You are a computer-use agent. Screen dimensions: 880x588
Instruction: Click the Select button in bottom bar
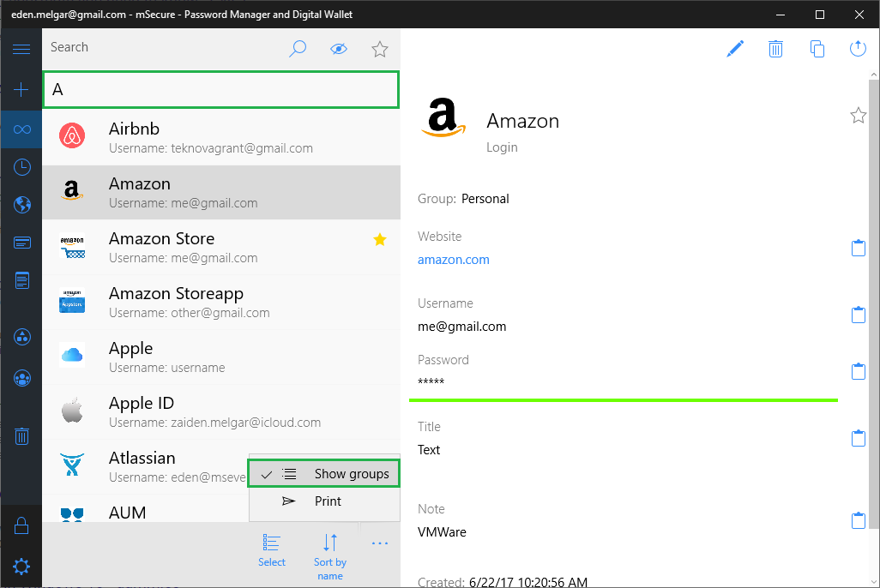272,550
